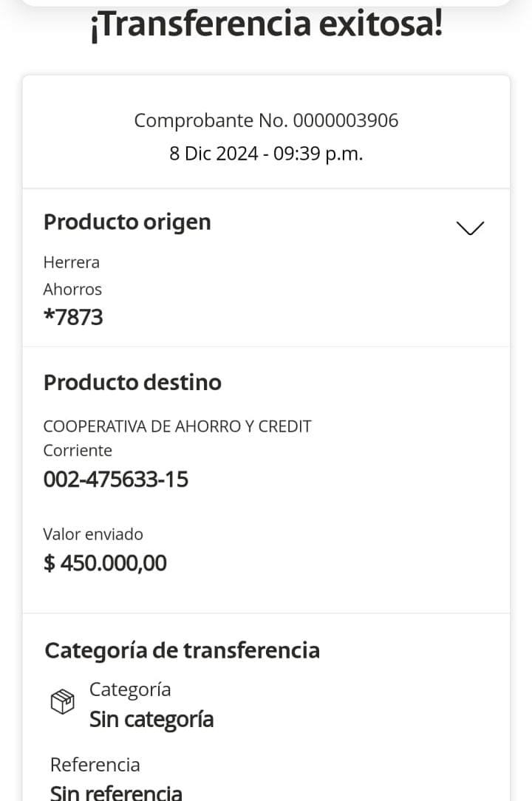Click the Referencia label
This screenshot has height=801, width=532.
click(x=95, y=765)
